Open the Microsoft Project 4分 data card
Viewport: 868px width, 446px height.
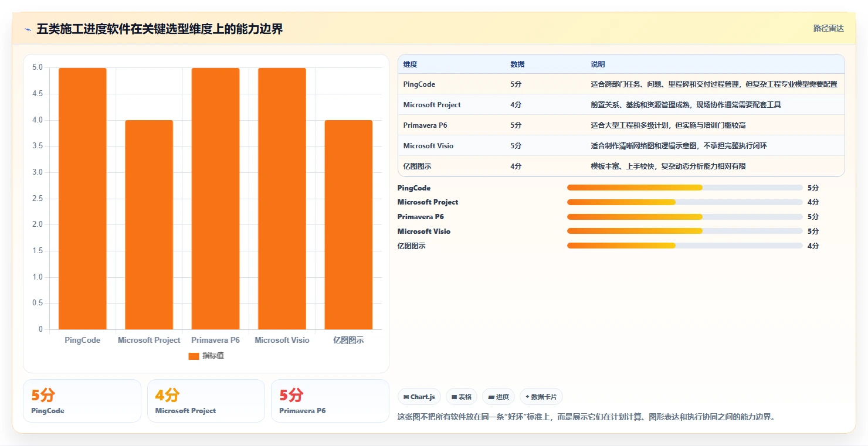click(206, 401)
